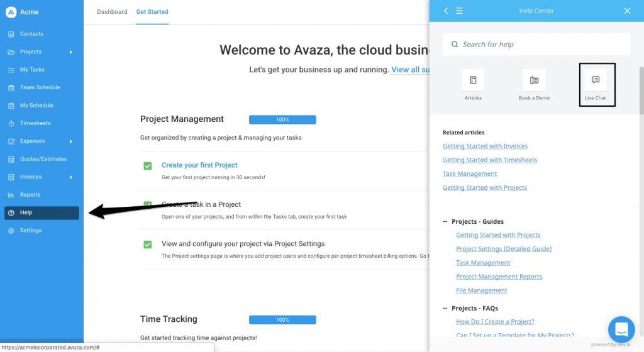Click the Invoices document icon
644x352 pixels.
(x=11, y=177)
